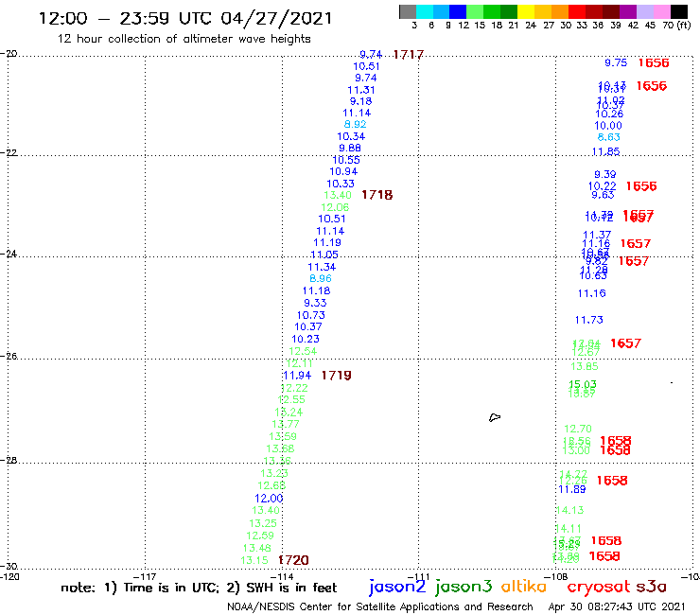The image size is (700, 615).
Task: Click the gray swatch in the color scale
Action: (x=408, y=12)
